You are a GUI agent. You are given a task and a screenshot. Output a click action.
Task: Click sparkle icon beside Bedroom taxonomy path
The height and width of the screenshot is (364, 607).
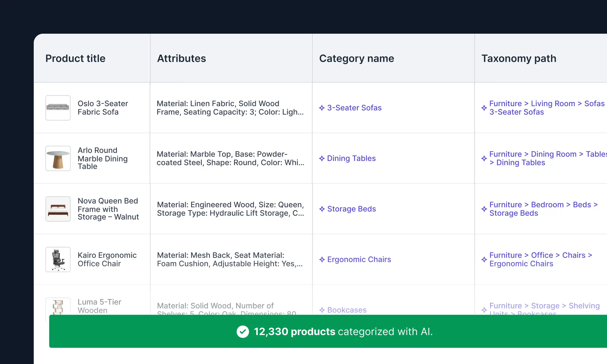coord(484,209)
